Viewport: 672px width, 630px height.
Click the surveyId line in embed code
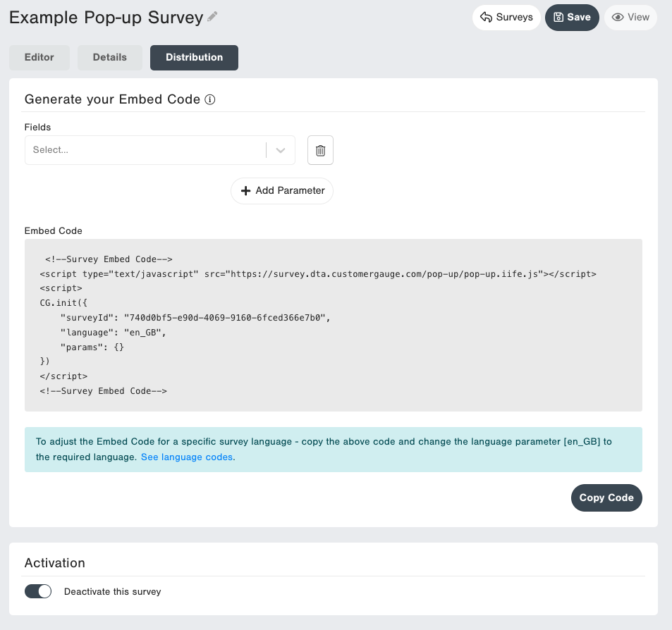[195, 318]
